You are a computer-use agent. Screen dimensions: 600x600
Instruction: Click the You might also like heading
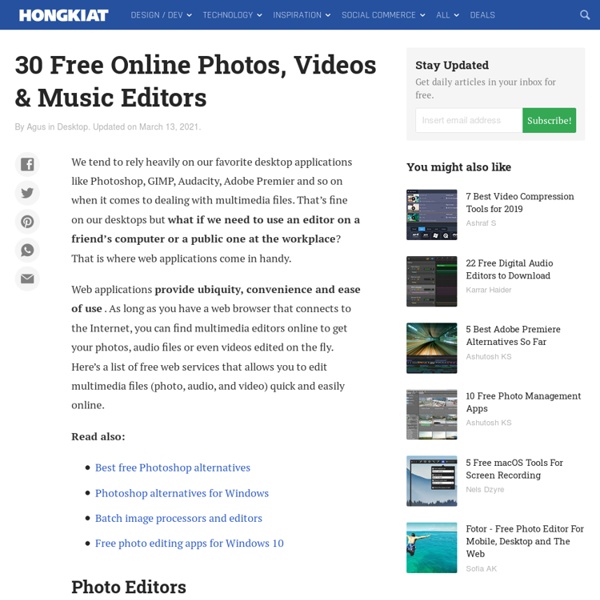click(x=459, y=167)
